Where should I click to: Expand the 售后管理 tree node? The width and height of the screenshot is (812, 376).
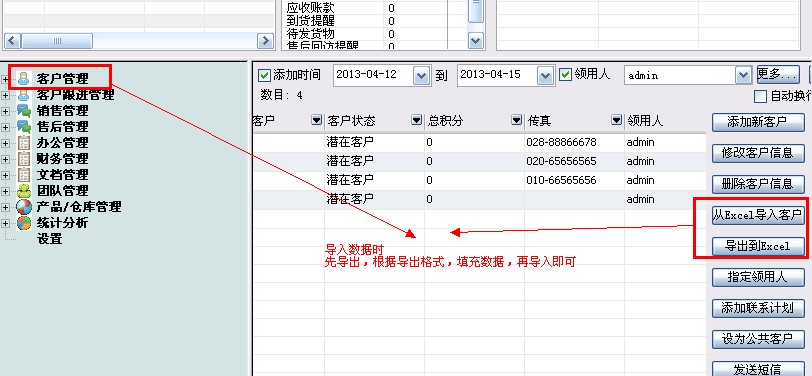6,127
